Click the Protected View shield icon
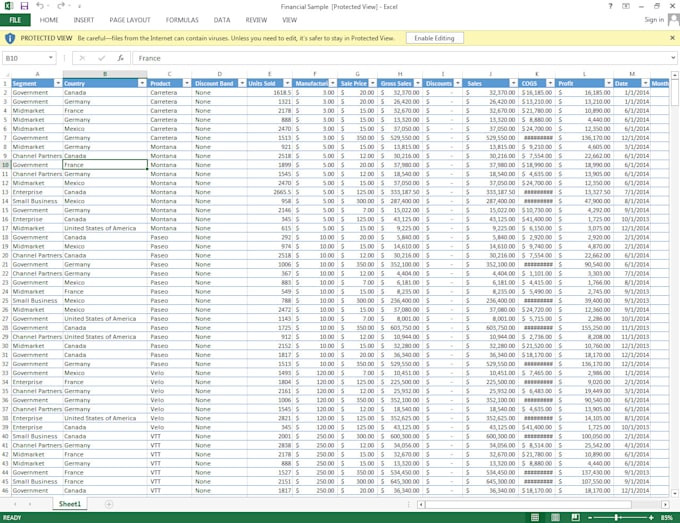The image size is (680, 523). click(10, 38)
